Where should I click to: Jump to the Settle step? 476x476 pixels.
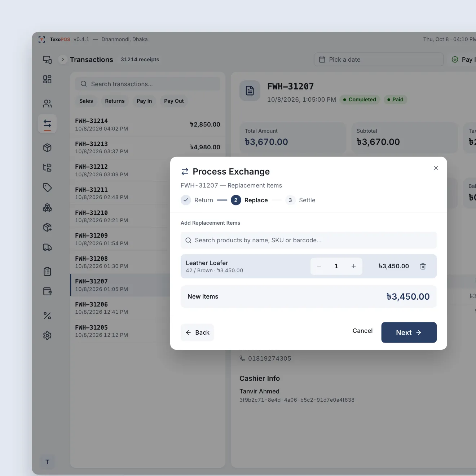pyautogui.click(x=300, y=200)
